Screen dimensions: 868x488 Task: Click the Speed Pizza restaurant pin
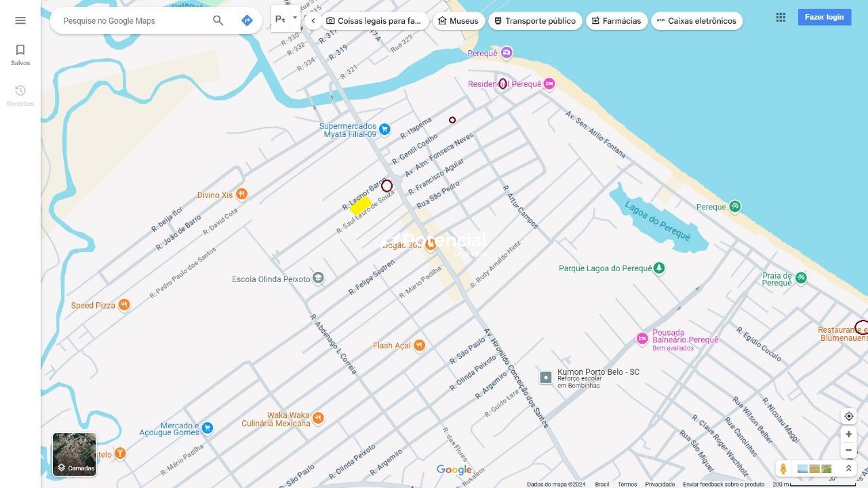click(124, 305)
